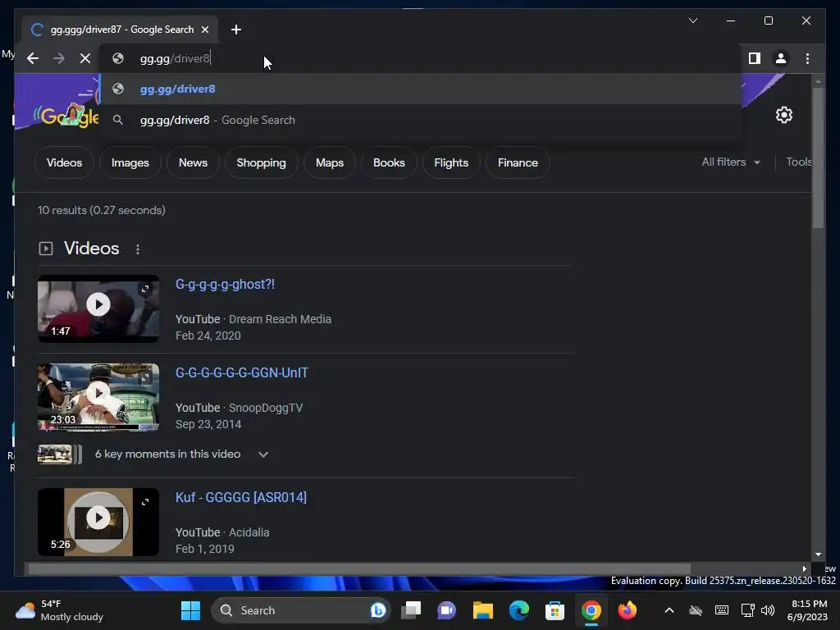Play the 1:47 ghost video thumbnail

pos(98,304)
